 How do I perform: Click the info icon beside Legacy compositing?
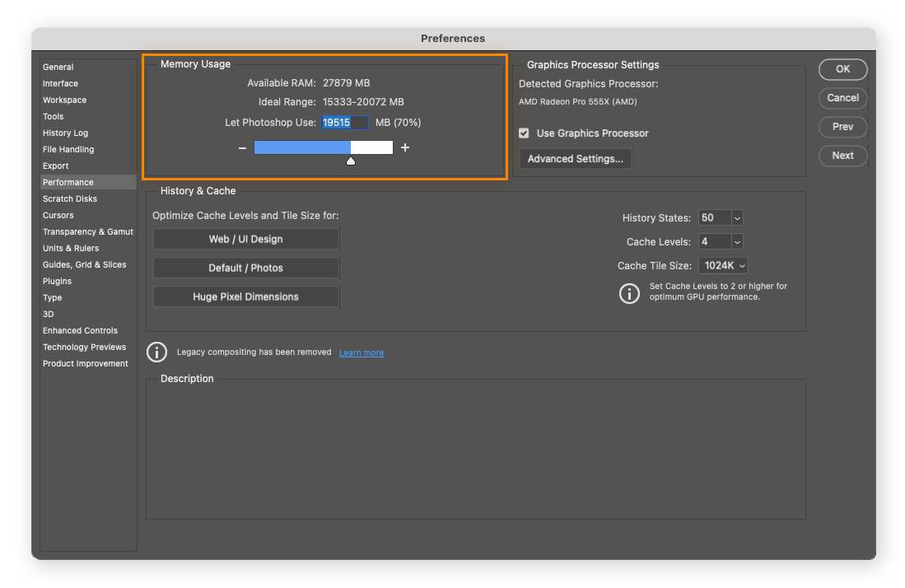coord(157,352)
